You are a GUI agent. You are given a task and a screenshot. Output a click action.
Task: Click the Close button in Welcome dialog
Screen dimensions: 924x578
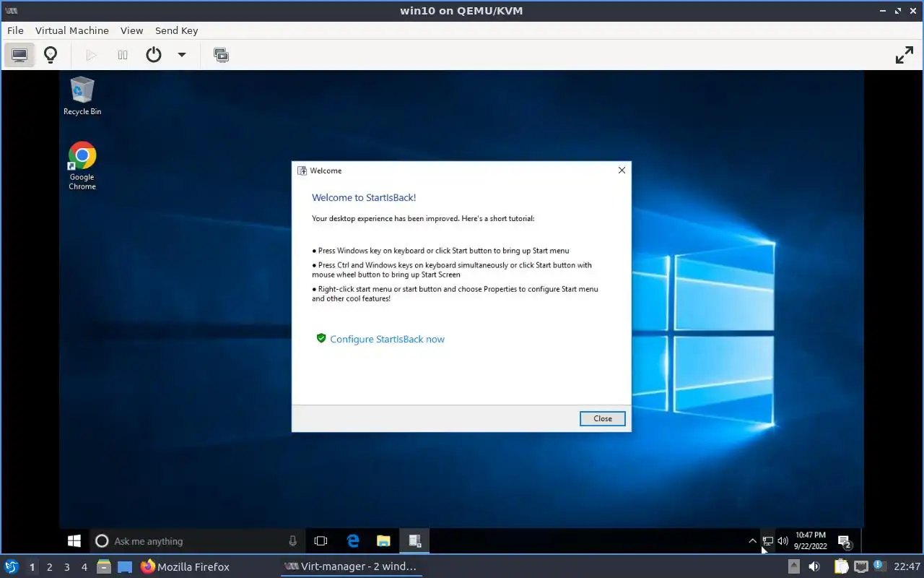[x=602, y=418]
